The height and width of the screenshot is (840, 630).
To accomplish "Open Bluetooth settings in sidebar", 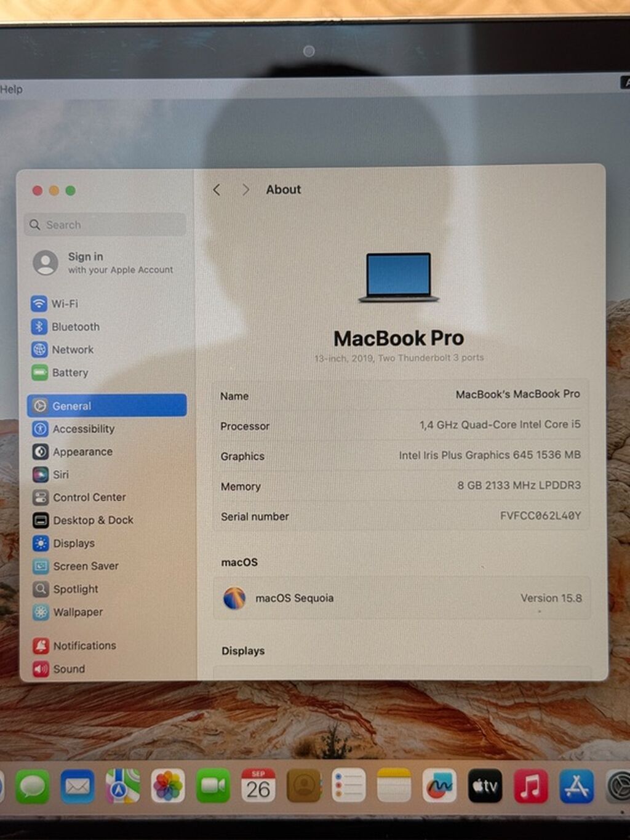I will click(66, 327).
